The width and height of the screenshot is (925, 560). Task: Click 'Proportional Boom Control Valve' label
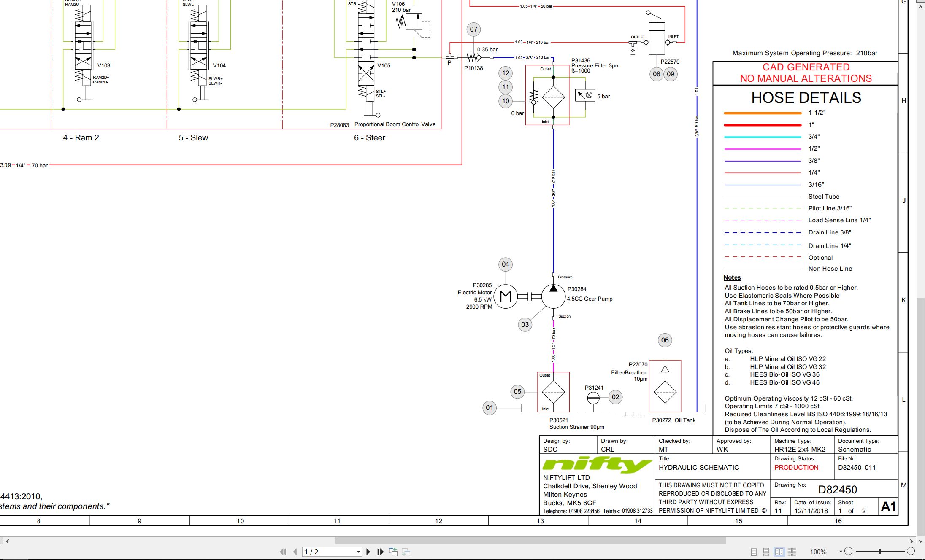tap(395, 124)
